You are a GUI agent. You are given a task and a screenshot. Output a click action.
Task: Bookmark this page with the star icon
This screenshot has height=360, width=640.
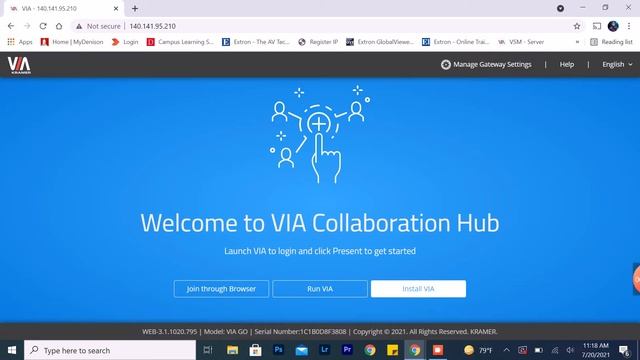pos(577,26)
